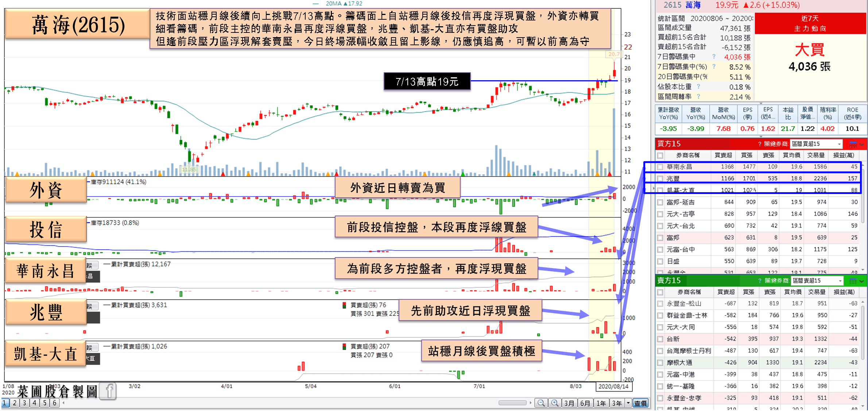This screenshot has height=411, width=868.
Task: Tick the checkbox for 兆豐 row
Action: [x=660, y=179]
